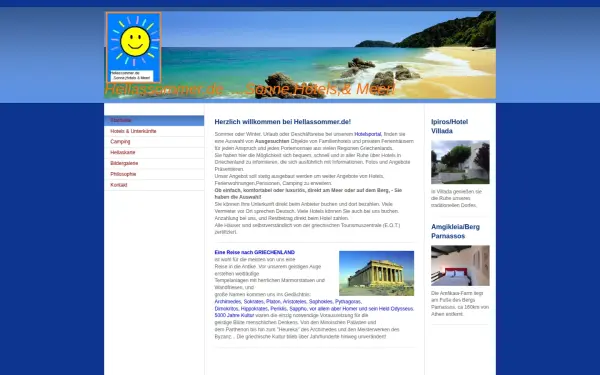Click the Ipiros/Hotel Villada heading

450,126
